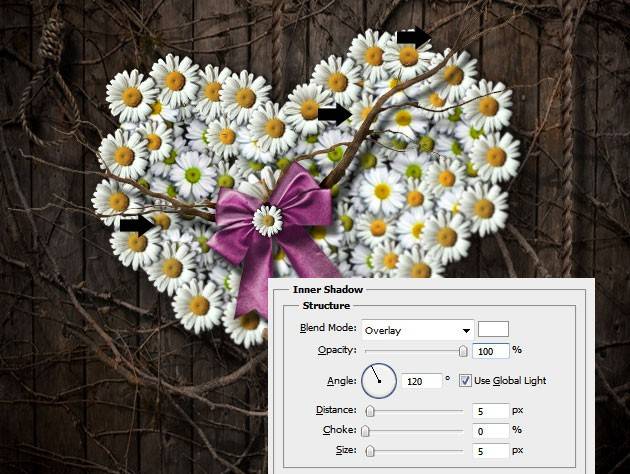Image resolution: width=630 pixels, height=474 pixels.
Task: Click the Inner Shadow heading
Action: (328, 290)
